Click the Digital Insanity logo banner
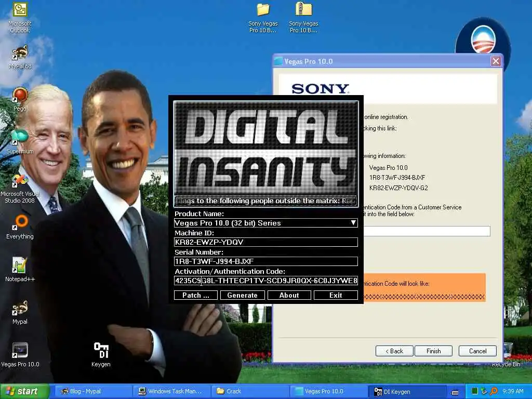 265,149
